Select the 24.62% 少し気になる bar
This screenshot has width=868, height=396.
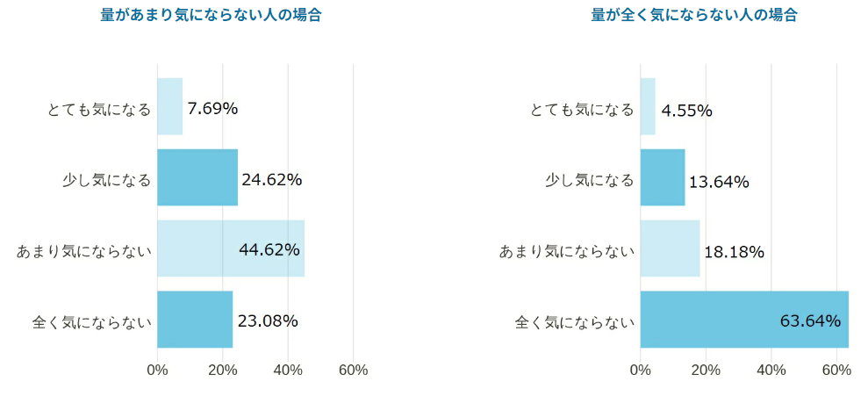click(x=197, y=177)
